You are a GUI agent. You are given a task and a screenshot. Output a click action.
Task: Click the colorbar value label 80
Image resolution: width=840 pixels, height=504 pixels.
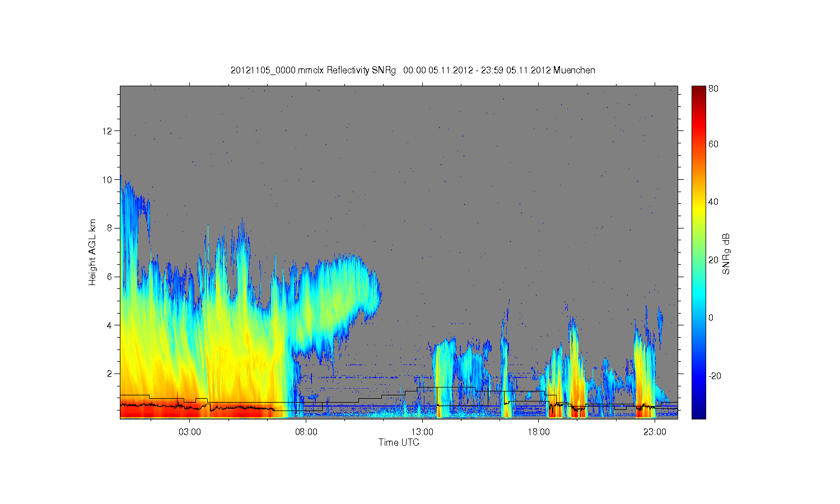713,88
